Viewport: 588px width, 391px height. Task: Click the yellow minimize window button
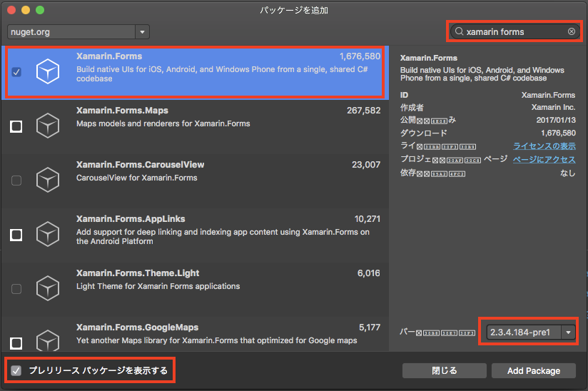click(26, 10)
